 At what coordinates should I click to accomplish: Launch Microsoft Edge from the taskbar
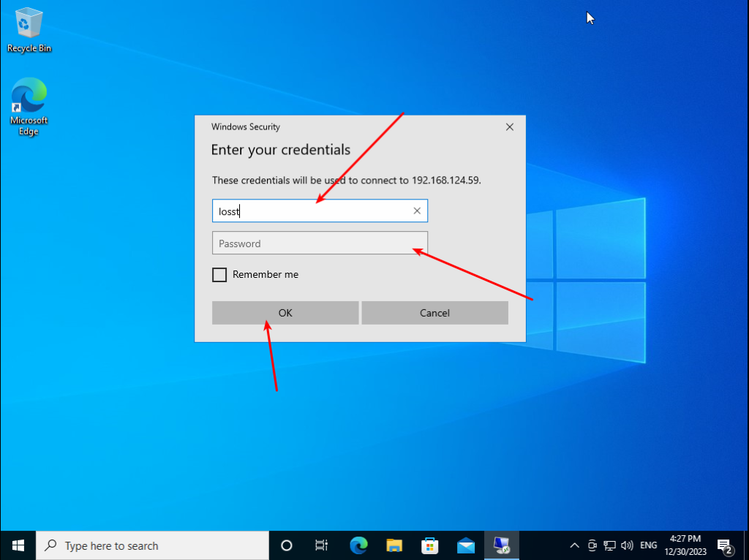(358, 545)
